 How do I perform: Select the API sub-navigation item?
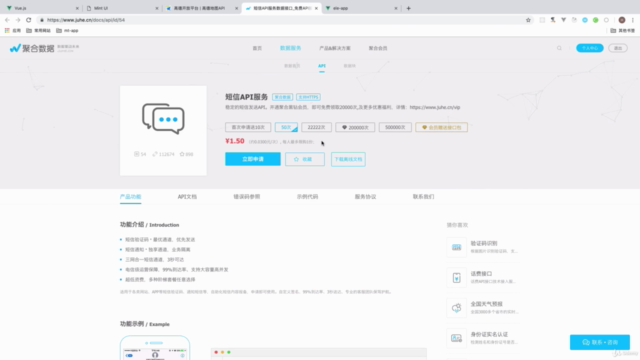(x=322, y=66)
